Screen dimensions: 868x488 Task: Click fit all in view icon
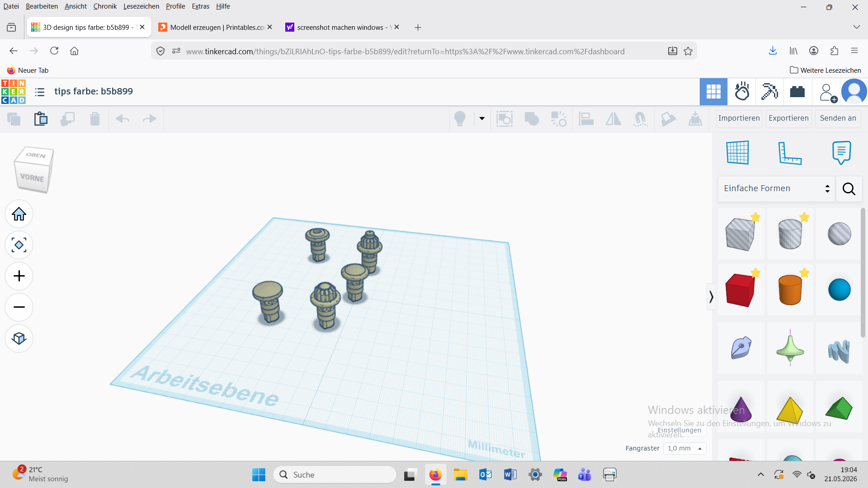pos(19,245)
